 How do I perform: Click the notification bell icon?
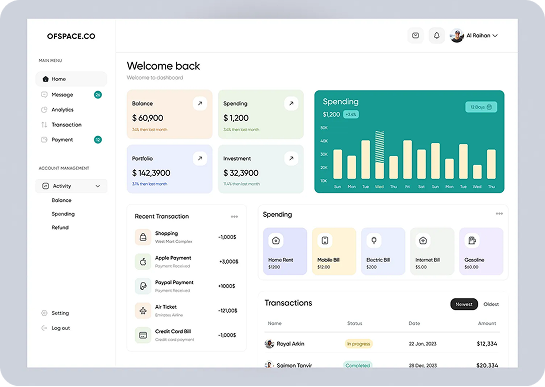pyautogui.click(x=437, y=35)
